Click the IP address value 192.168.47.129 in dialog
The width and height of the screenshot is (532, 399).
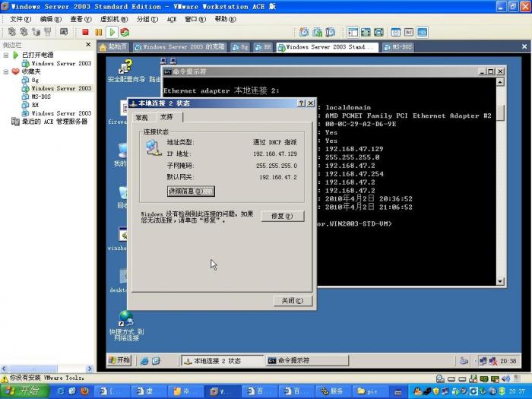(x=275, y=154)
